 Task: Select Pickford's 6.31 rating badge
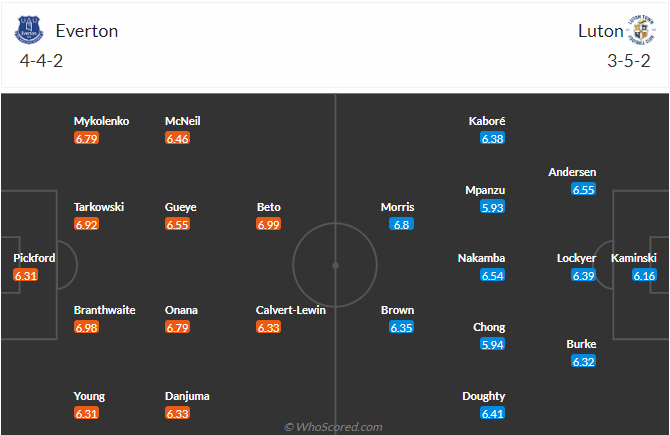(x=26, y=275)
